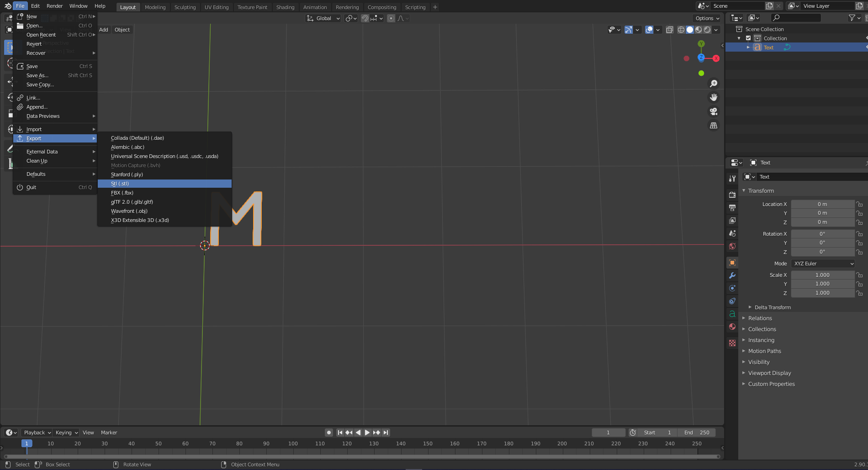Viewport: 868px width, 470px height.
Task: Open the Render Properties tab
Action: [732, 194]
